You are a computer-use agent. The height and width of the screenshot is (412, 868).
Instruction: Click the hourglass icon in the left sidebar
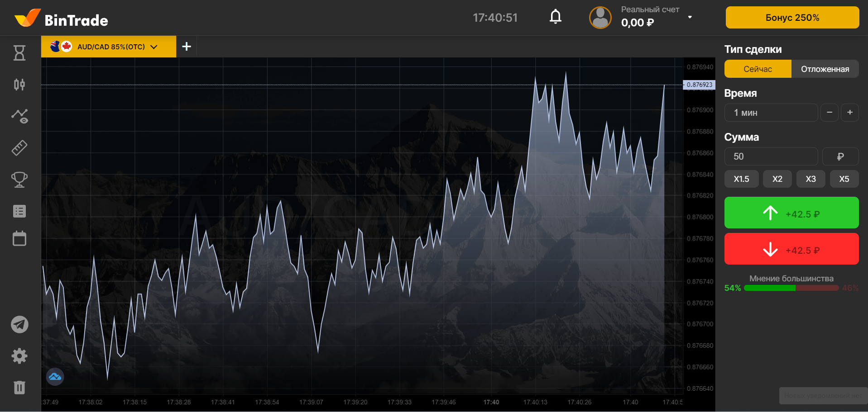click(x=19, y=53)
